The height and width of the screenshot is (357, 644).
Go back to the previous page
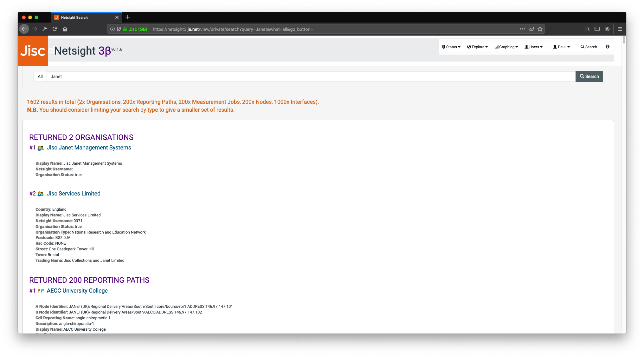(x=24, y=29)
